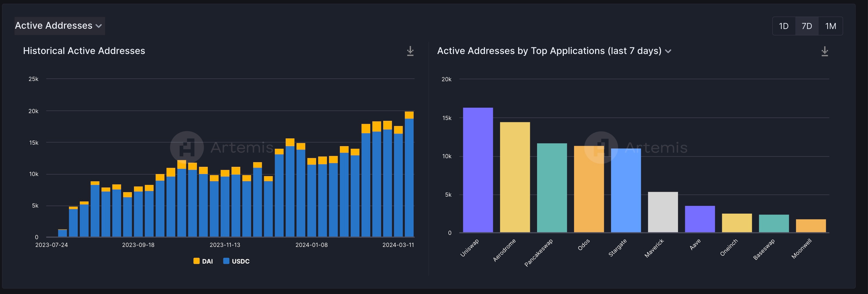Image resolution: width=868 pixels, height=294 pixels.
Task: Select the Odos bar
Action: point(589,189)
